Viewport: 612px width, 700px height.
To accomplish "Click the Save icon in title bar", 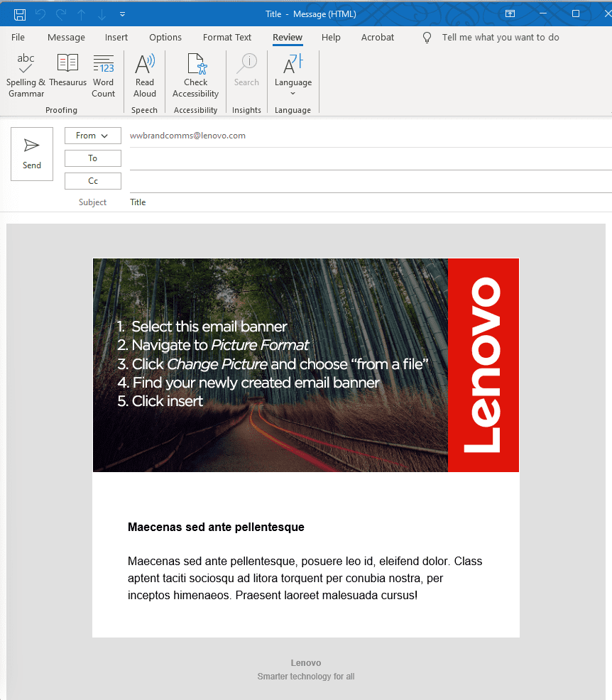I will click(x=20, y=14).
